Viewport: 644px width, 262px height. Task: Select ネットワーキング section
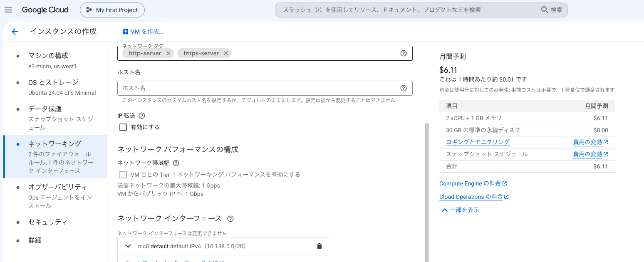pyautogui.click(x=55, y=157)
